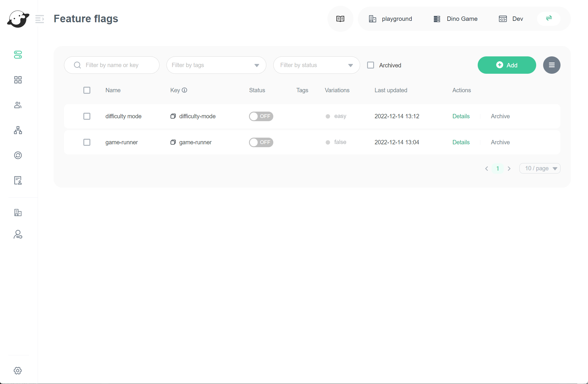
Task: Open the 10 / page size dropdown
Action: pyautogui.click(x=540, y=168)
